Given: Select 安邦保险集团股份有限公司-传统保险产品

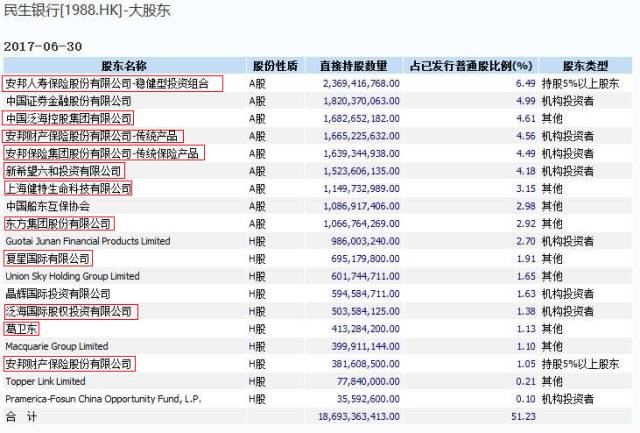Looking at the screenshot, I should [102, 154].
